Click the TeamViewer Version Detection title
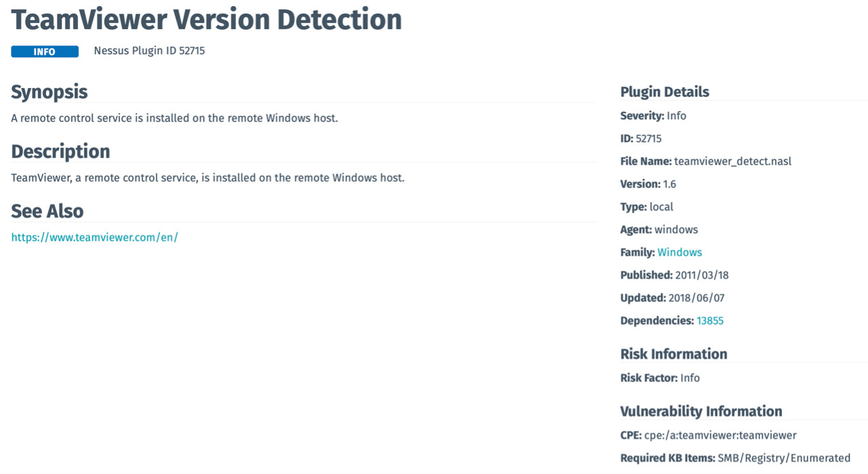 206,20
